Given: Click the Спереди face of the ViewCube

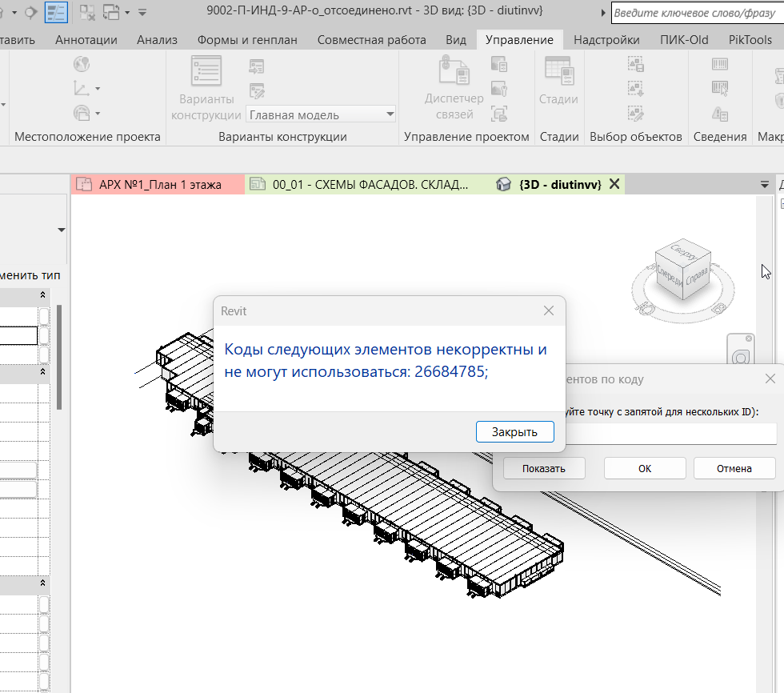Looking at the screenshot, I should point(669,275).
